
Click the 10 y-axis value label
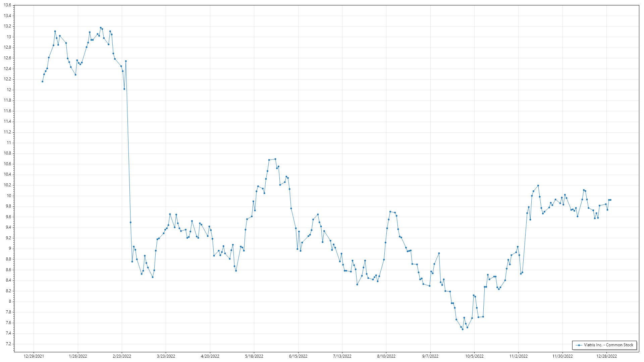point(9,196)
